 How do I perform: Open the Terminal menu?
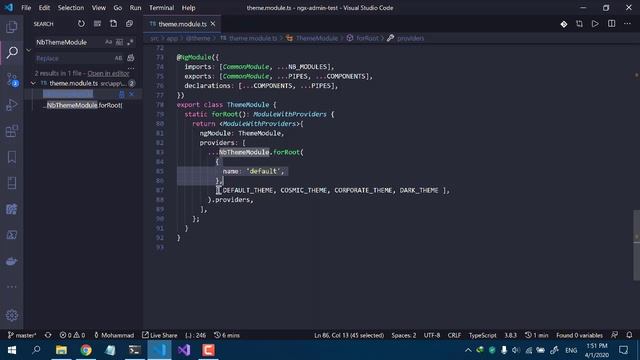click(161, 8)
